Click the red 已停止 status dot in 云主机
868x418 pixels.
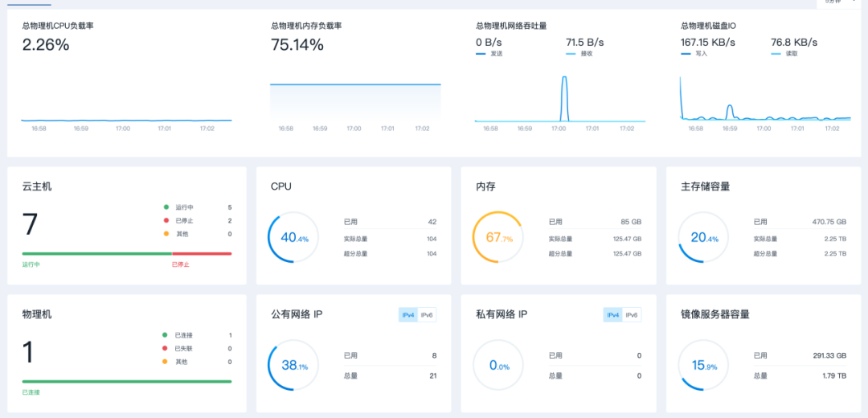pyautogui.click(x=166, y=220)
